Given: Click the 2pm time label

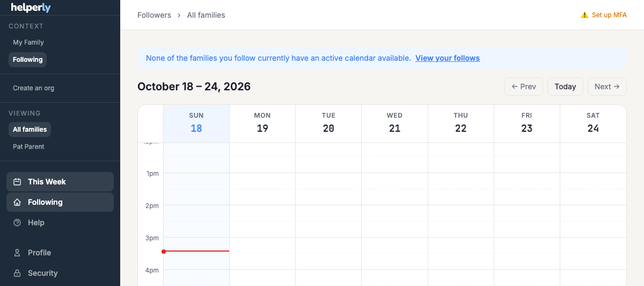Looking at the screenshot, I should (x=153, y=206).
